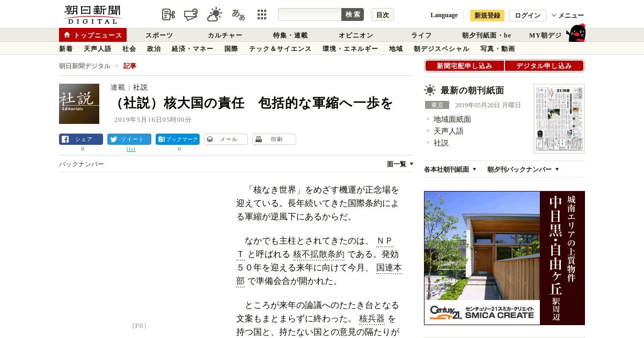
Task: Select the オピニオン tab
Action: (356, 35)
